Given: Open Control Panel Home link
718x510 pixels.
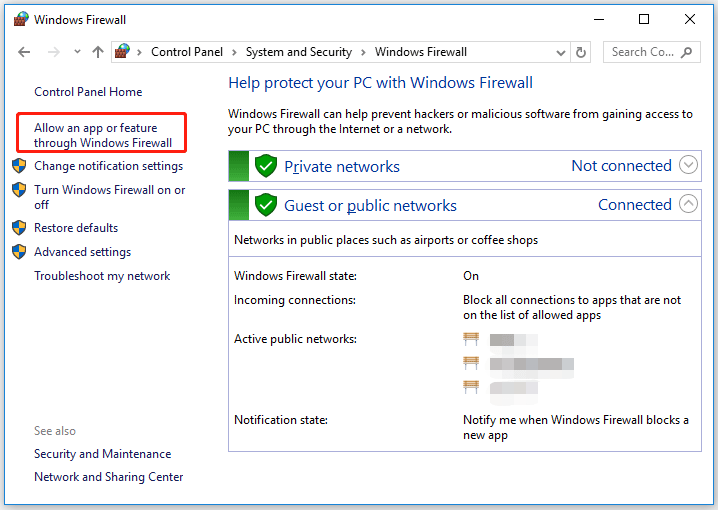Looking at the screenshot, I should (x=88, y=92).
